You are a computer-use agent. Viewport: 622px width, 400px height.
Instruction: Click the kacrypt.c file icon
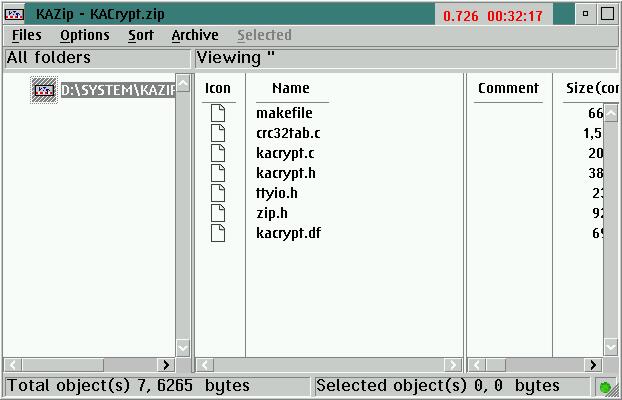coord(218,153)
